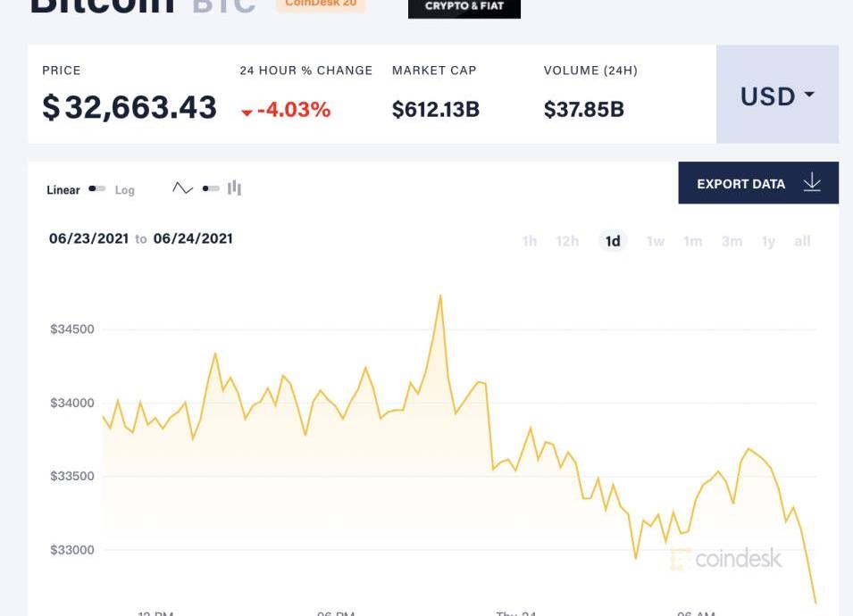Click the caret arrow next to USD
Viewport: 853px width, 616px height.
(x=809, y=94)
